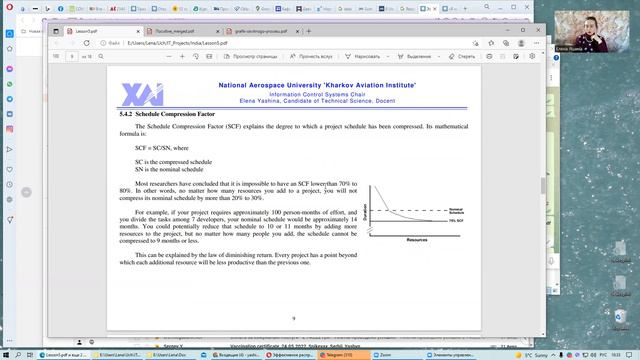Open Edge Settings and more menu
The height and width of the screenshot is (360, 640).
coord(536,43)
